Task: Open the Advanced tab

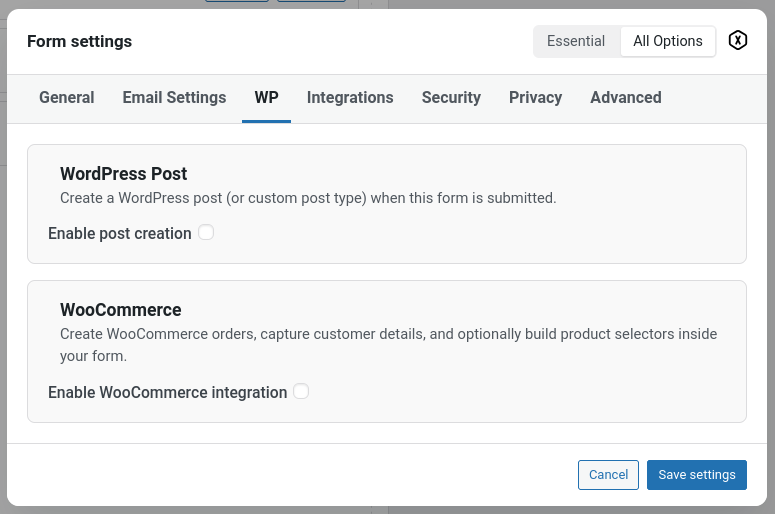Action: coord(626,97)
